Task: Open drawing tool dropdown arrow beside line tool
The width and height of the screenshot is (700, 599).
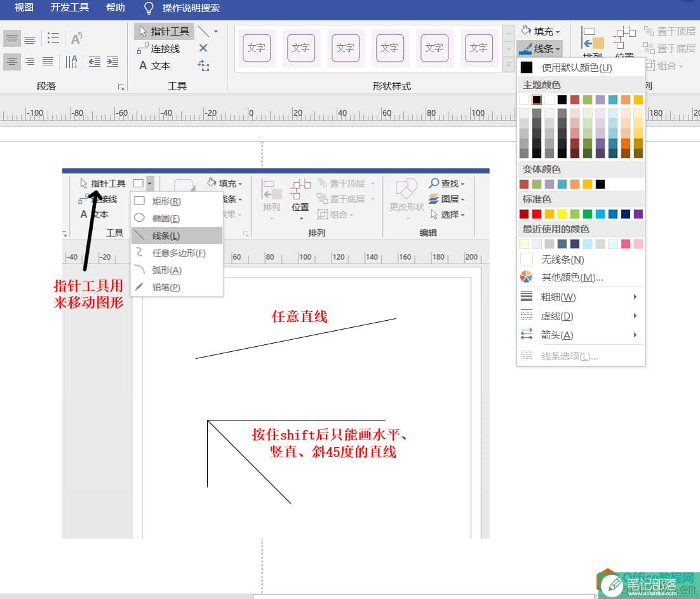Action: point(216,31)
